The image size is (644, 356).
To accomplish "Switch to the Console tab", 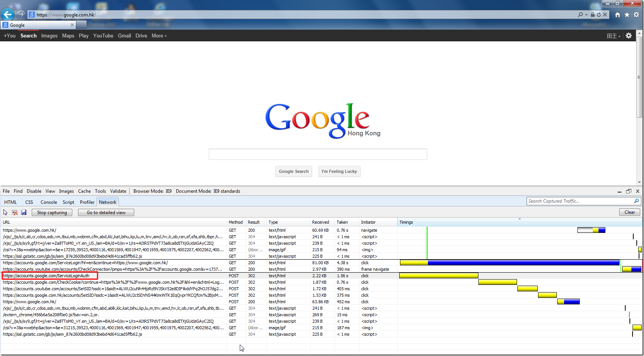I will click(x=49, y=202).
